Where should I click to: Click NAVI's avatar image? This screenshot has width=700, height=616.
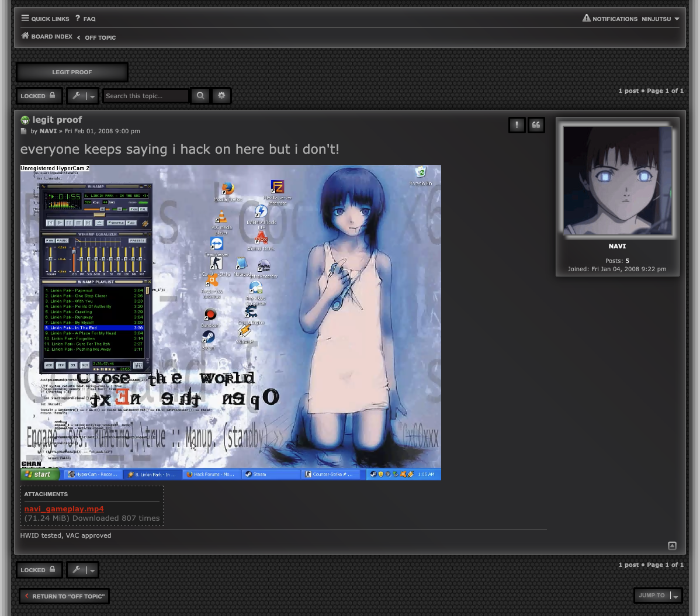618,181
